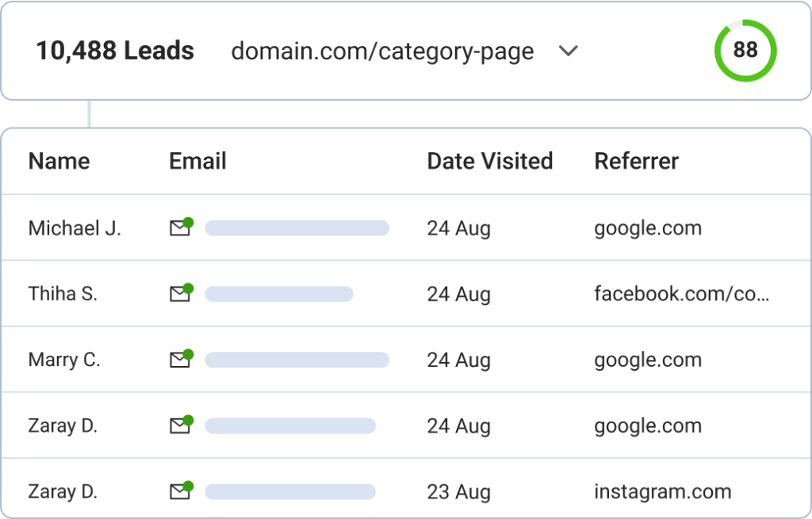
Task: Click the blurred email bar for Marry C.
Action: 297,360
